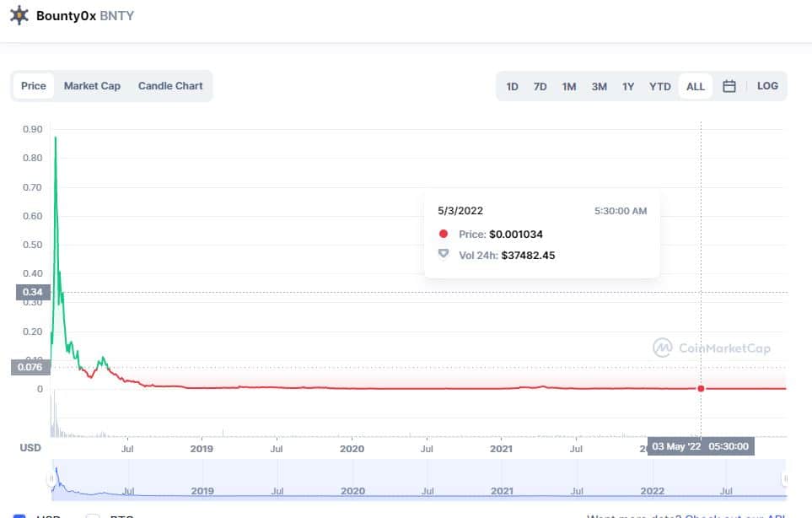
Task: Click the 5:30:00 AM tooltip time
Action: [x=621, y=211]
